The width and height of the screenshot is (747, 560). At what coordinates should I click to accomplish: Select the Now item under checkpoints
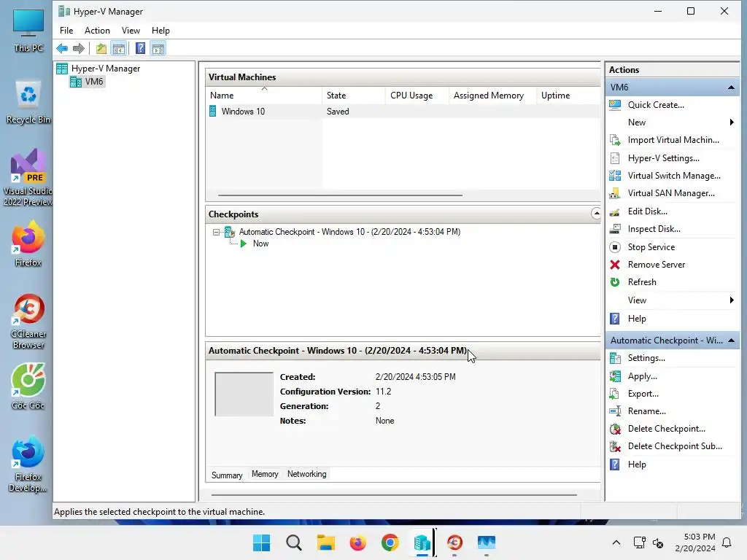260,244
